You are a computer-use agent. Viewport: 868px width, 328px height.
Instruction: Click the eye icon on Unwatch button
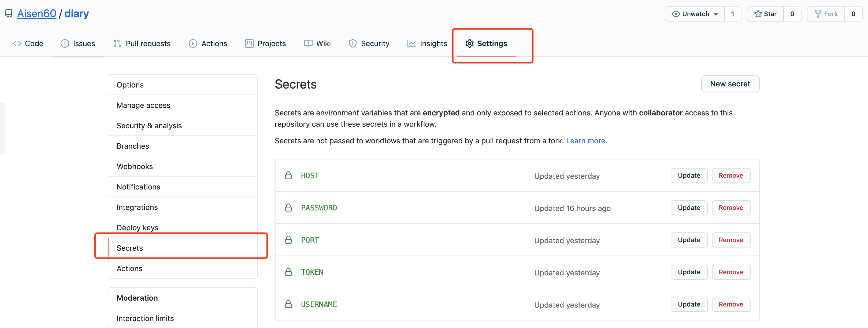point(676,14)
